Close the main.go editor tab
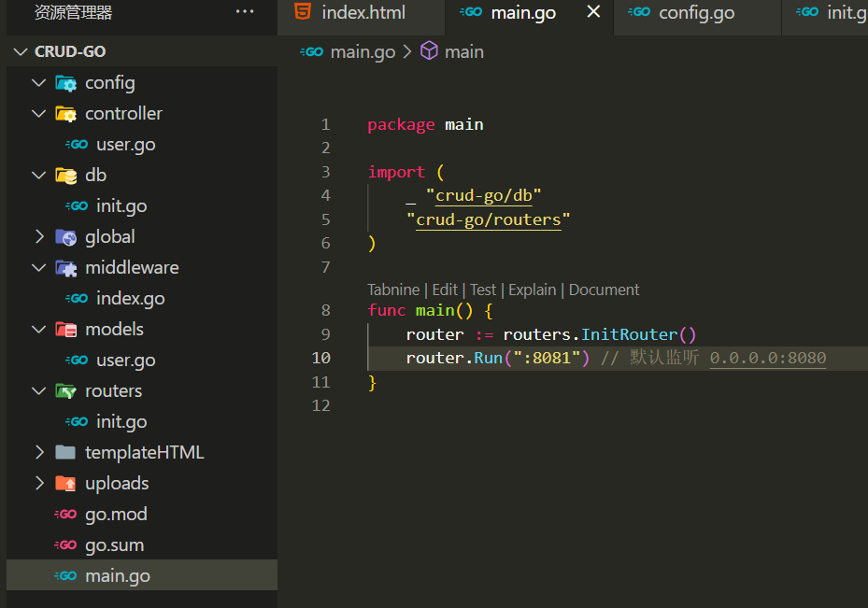Viewport: 868px width, 608px height. click(593, 11)
